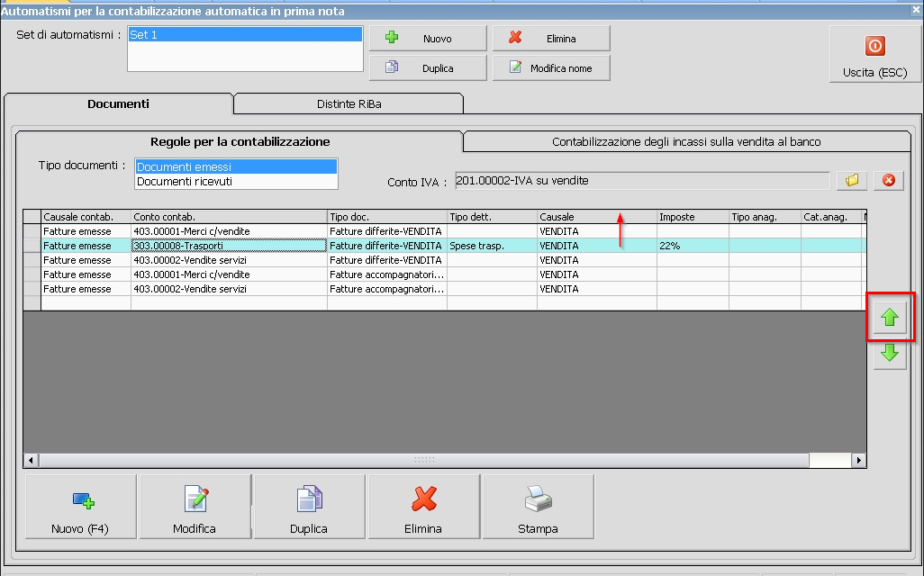Click the Duplica set button beside the list
This screenshot has width=924, height=576.
tap(428, 67)
